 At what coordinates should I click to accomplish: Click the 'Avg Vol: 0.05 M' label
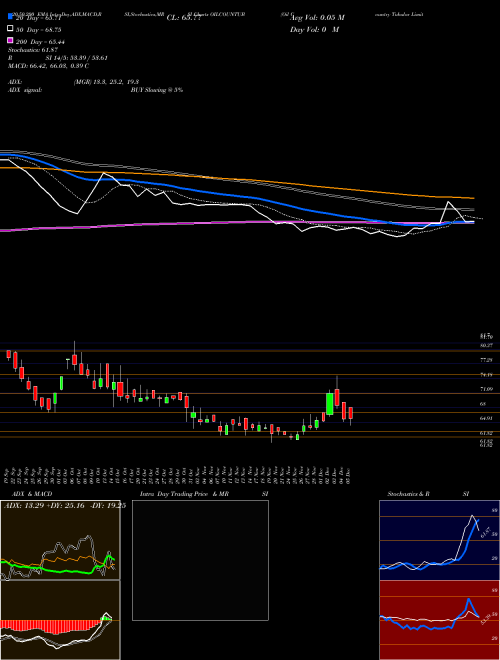tap(317, 18)
